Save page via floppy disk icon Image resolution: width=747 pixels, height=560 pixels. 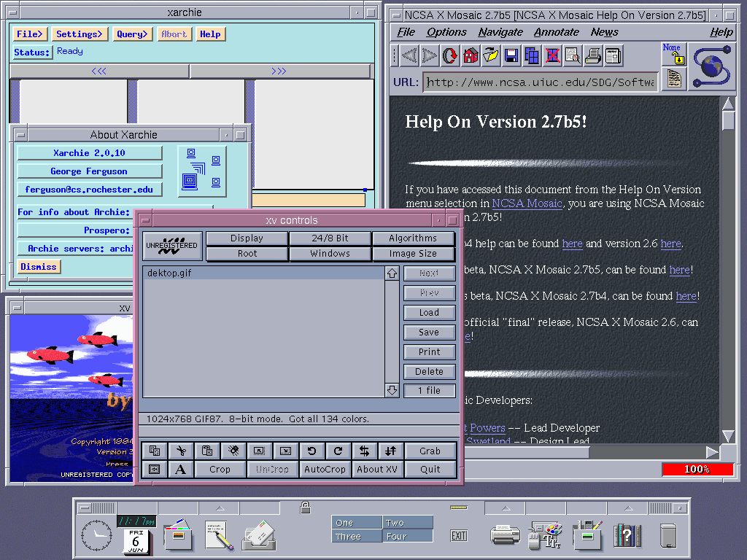point(511,55)
